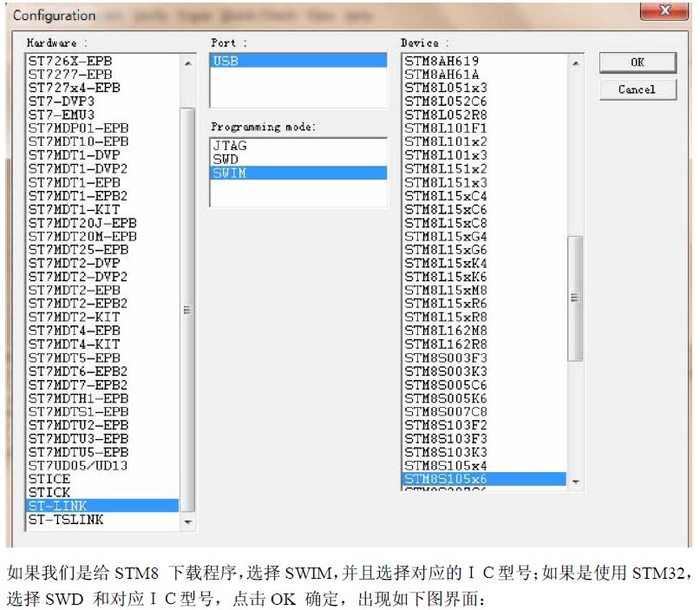Click Device list scroll down arrow
The width and height of the screenshot is (700, 610).
(575, 482)
